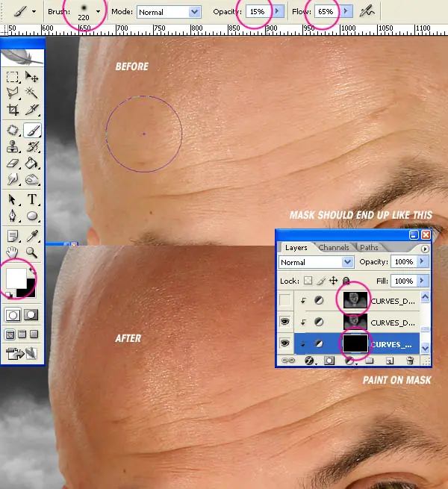Image resolution: width=448 pixels, height=489 pixels.
Task: Show the top CURVES_D layer
Action: [x=284, y=300]
